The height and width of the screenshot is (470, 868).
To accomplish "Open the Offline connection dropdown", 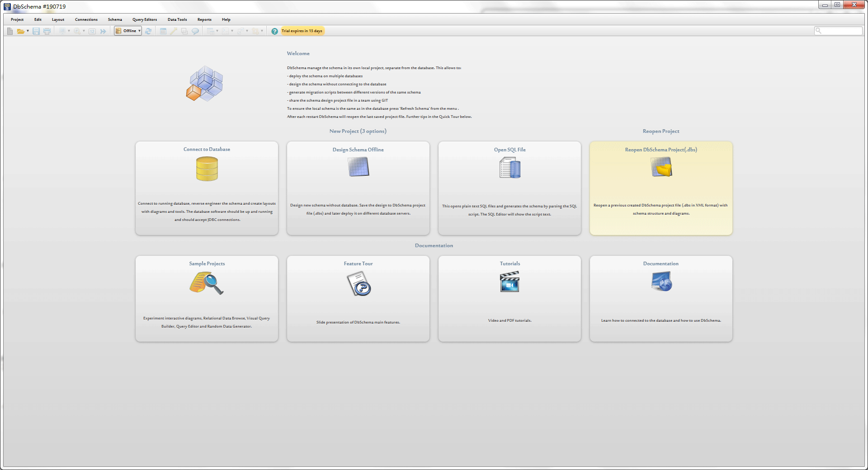I will [128, 31].
